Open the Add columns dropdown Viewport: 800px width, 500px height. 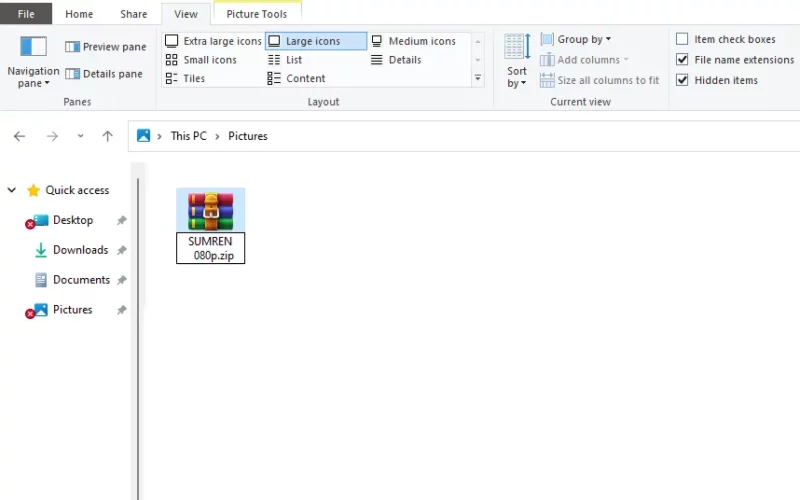click(584, 60)
